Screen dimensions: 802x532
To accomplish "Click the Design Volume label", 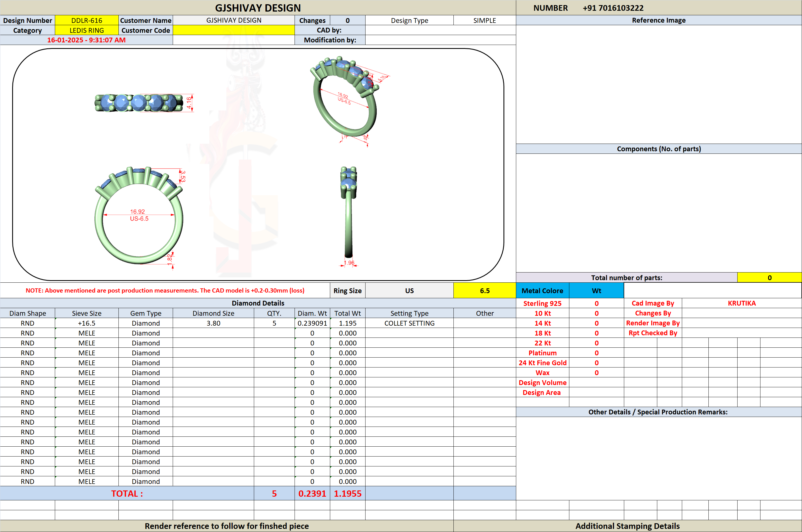I will 542,382.
